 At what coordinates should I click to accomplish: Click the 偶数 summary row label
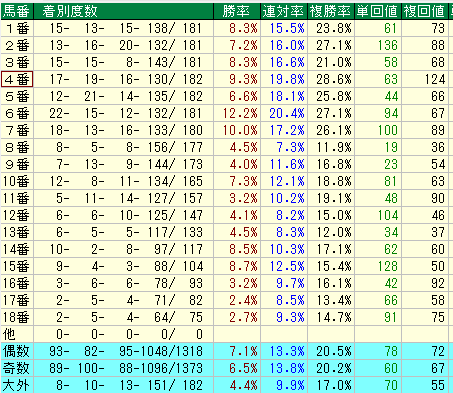tap(17, 352)
